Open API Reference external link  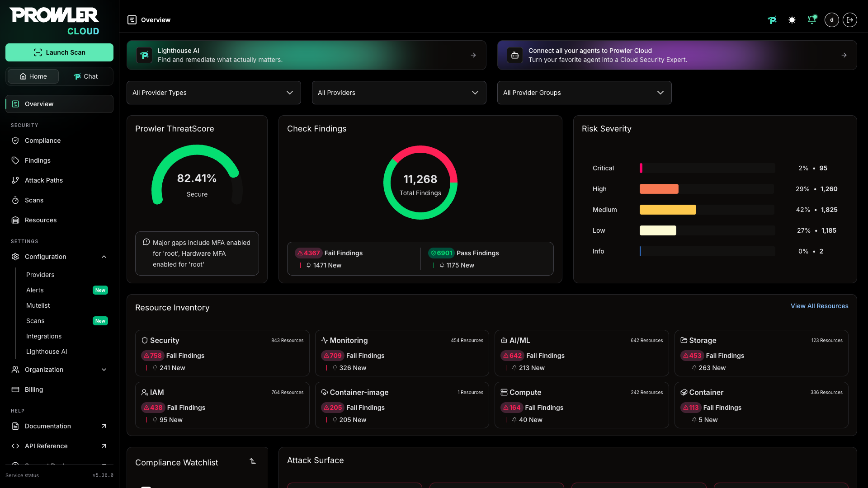click(59, 446)
